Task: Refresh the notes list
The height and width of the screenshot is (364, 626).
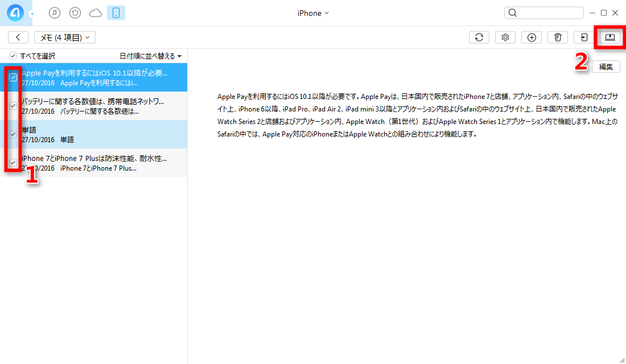Action: pos(479,37)
